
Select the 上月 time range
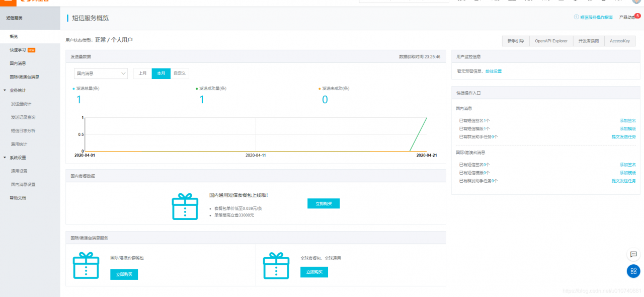(x=142, y=73)
